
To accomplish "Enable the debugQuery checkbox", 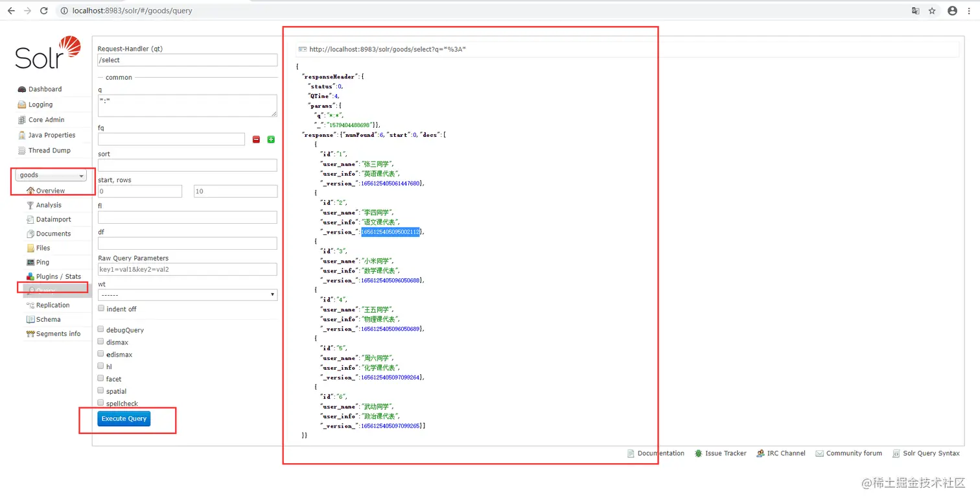I will [100, 330].
